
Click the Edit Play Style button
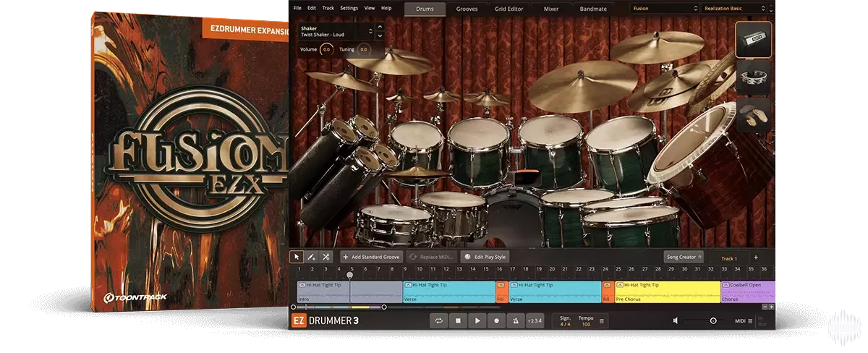[x=485, y=257]
